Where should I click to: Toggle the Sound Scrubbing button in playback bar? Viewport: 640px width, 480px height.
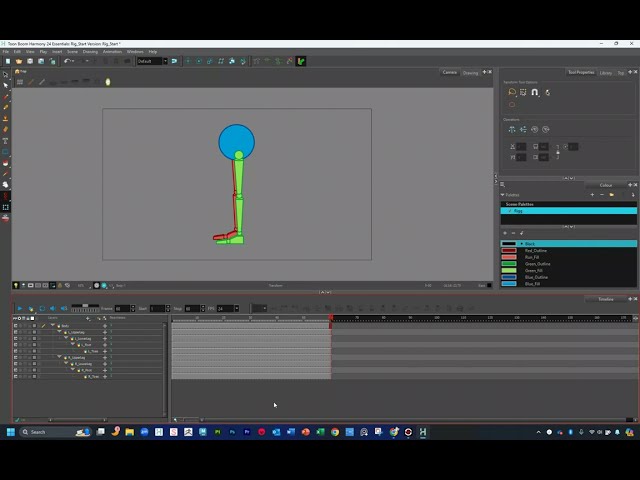coord(64,308)
